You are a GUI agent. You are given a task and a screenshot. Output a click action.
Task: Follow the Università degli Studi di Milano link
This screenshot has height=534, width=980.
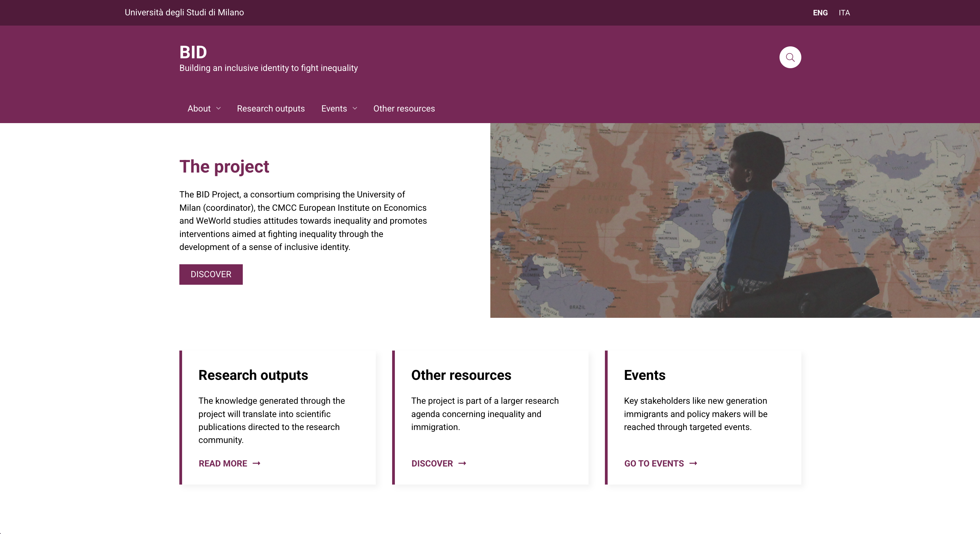pos(184,13)
